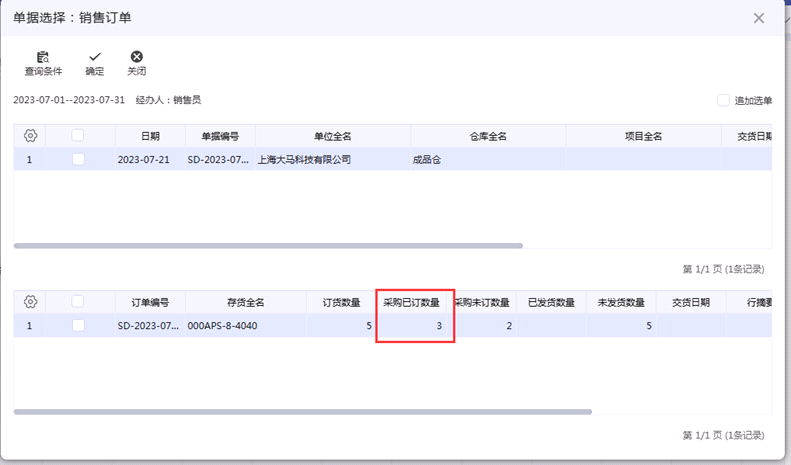Click the upper table horizontal scrollbar

point(268,245)
